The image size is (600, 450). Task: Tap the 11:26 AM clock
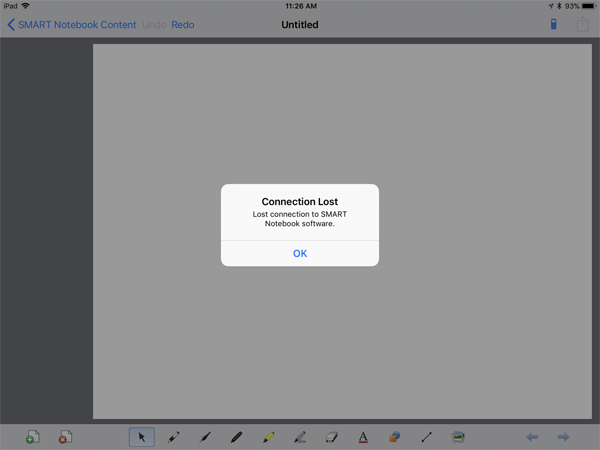(x=301, y=6)
